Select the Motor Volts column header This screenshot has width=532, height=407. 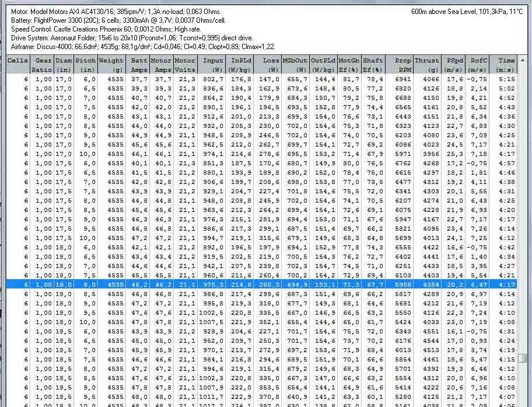185,64
